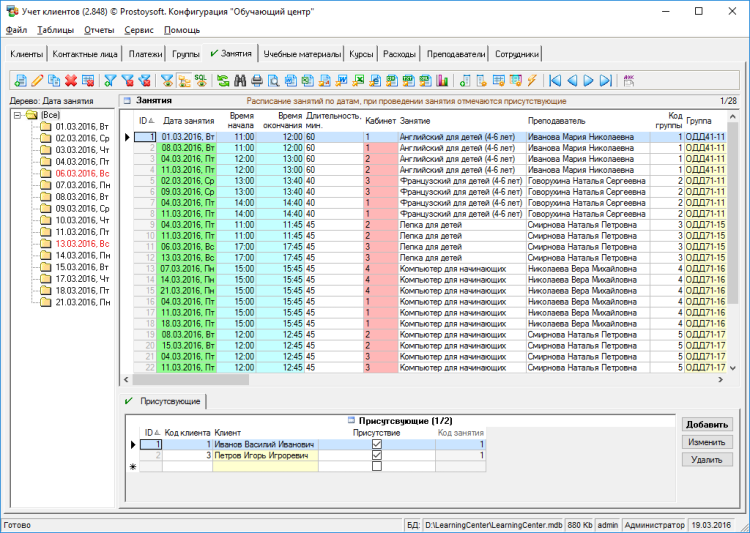Click the red X delete record icon
750x533 pixels.
click(x=71, y=80)
